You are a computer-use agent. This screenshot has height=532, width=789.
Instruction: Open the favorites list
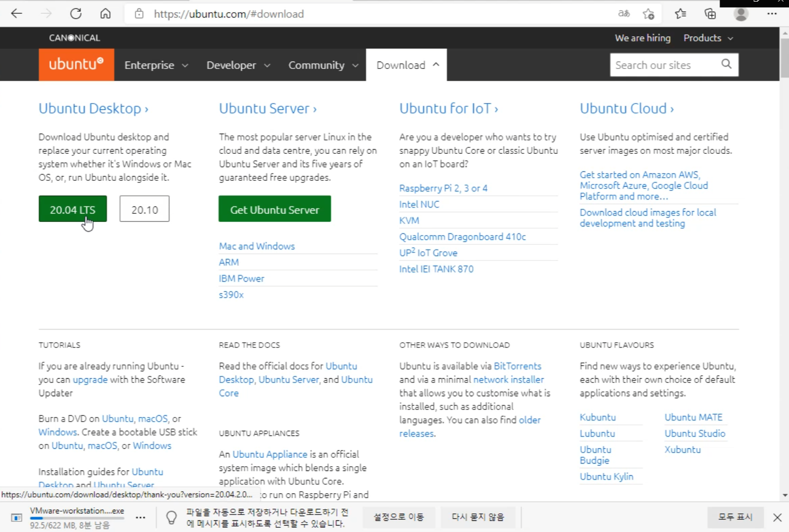click(x=681, y=14)
